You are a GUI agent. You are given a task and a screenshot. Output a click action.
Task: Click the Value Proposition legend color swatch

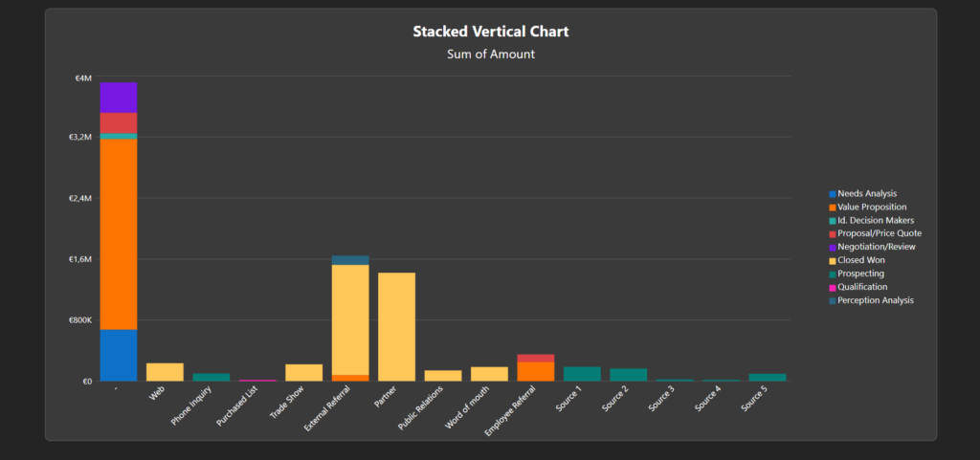[833, 208]
